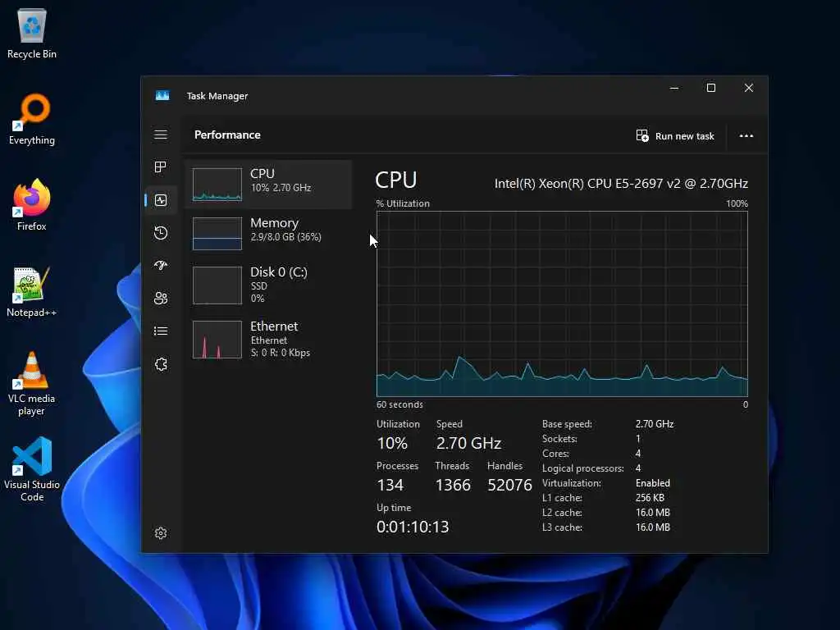
Task: Select the Memory performance item
Action: click(x=268, y=233)
